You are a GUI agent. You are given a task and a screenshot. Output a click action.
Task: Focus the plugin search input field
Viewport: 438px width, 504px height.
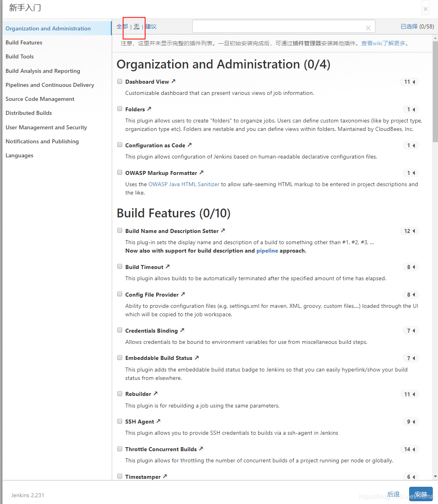tap(284, 26)
